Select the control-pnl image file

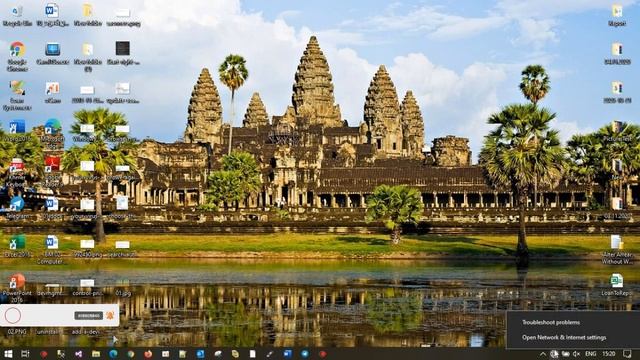pos(87,287)
